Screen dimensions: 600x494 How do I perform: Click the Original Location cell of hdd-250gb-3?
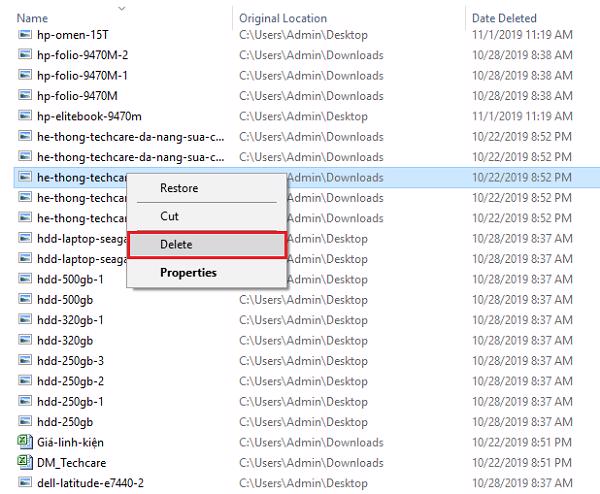(x=303, y=361)
